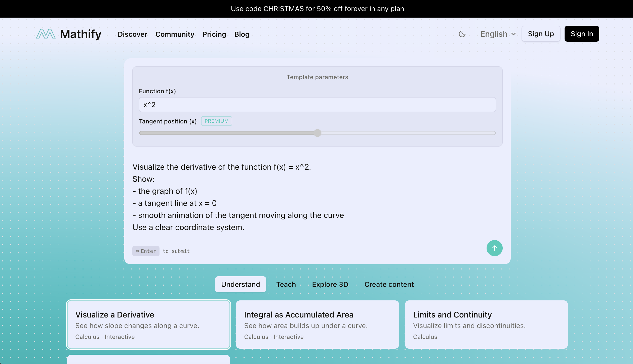Go to the Community page

pyautogui.click(x=175, y=34)
